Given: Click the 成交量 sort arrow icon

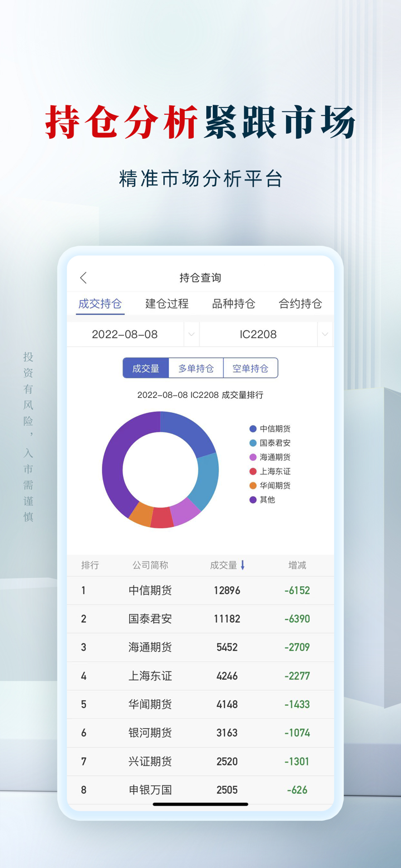Looking at the screenshot, I should 242,565.
